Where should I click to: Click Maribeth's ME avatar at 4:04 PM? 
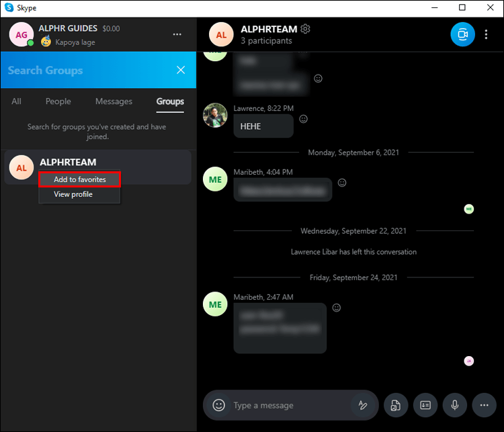[x=215, y=179]
